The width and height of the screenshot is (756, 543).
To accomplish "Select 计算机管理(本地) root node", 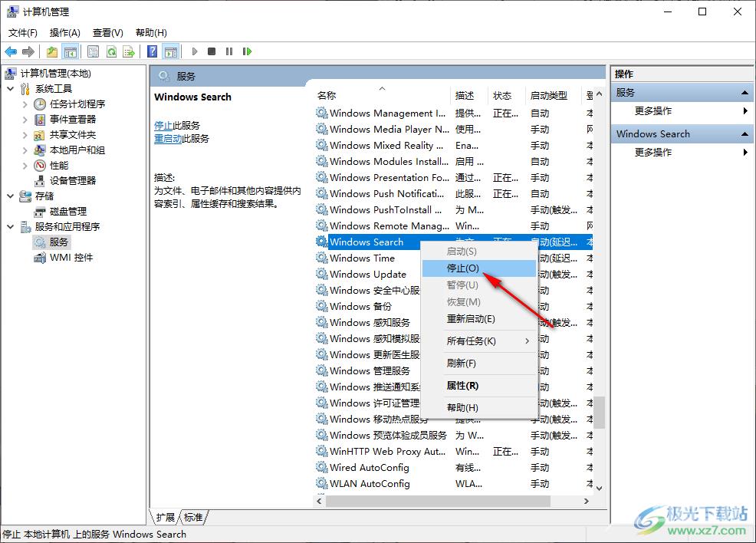I will coord(55,74).
